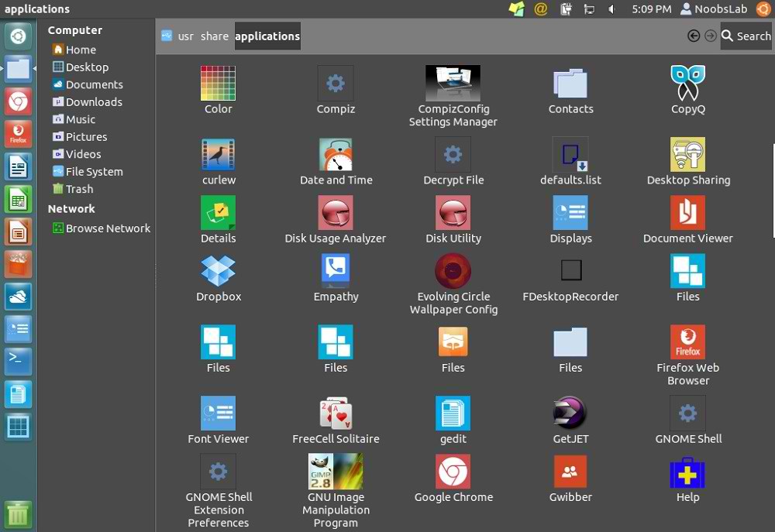This screenshot has height=532, width=775.
Task: Open CompizConfig Settings Manager
Action: click(453, 83)
